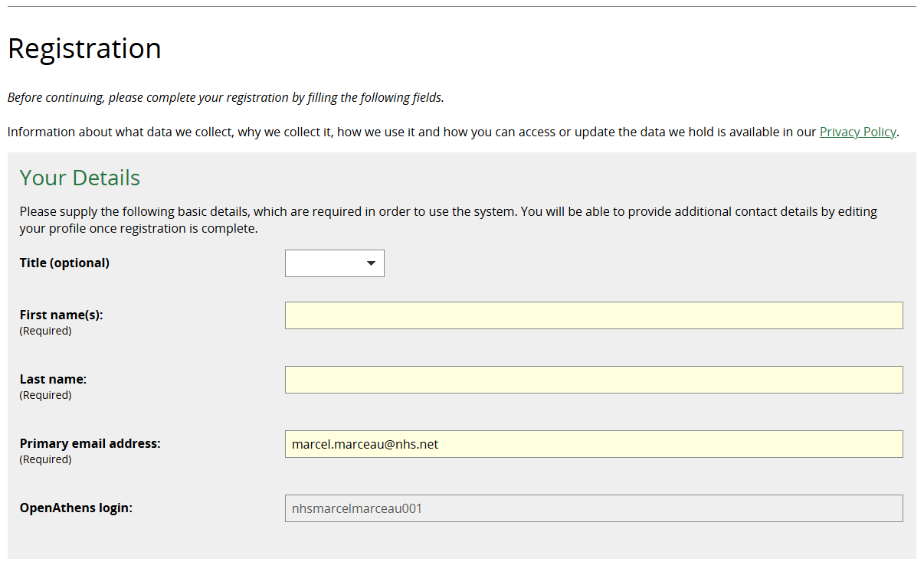This screenshot has height=565, width=924.
Task: Click "(Required)" note under Primary email address
Action: coord(45,459)
